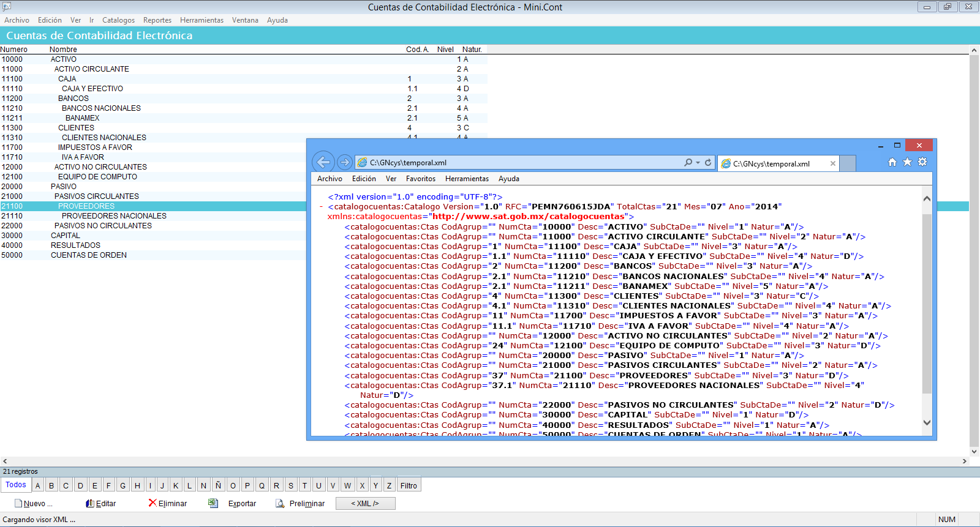
Task: Click the red X delete icon
Action: point(153,503)
